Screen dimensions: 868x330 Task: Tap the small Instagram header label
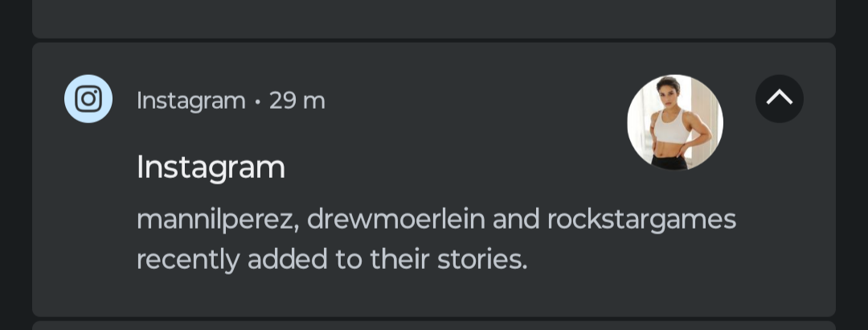pos(191,101)
